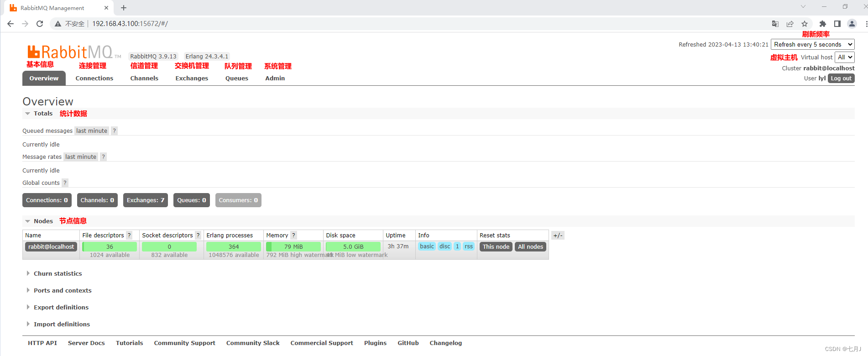Close the RabbitMQ Management tab

(x=106, y=8)
